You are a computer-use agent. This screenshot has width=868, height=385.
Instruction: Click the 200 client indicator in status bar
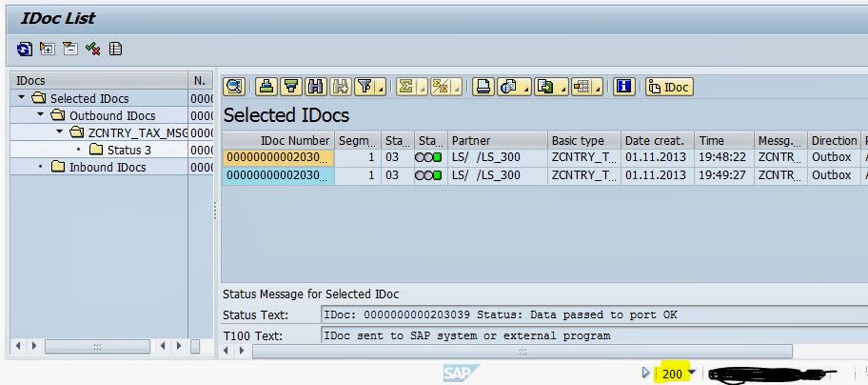(672, 374)
